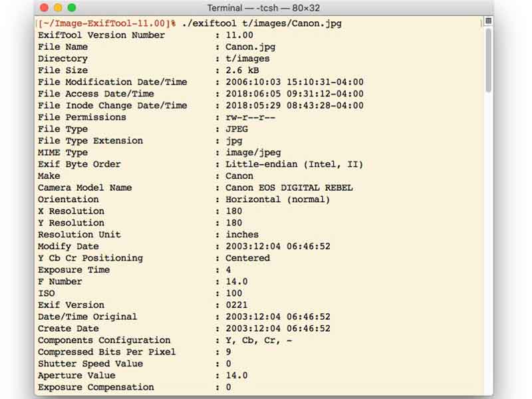This screenshot has width=532, height=399.
Task: Click the Orientation value 'Horizontal (normal)'
Action: coord(278,199)
